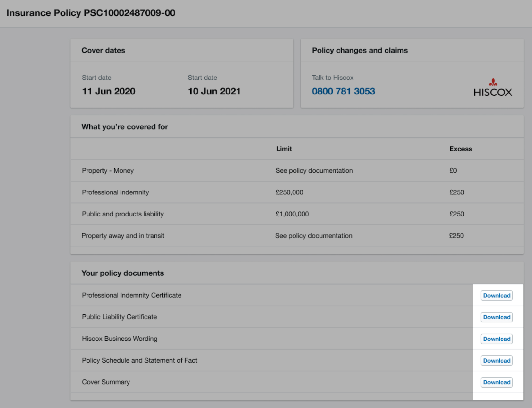Download the Public Liability Certificate

coord(496,317)
